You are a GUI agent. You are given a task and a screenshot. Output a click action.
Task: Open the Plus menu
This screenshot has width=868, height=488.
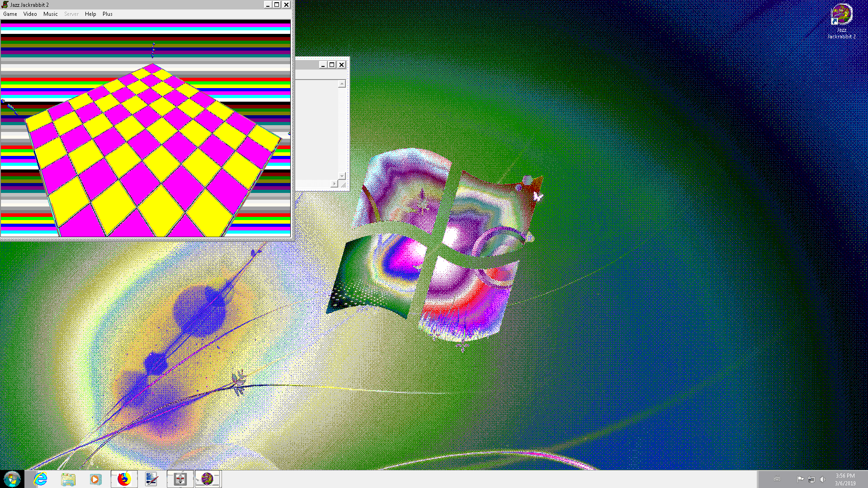click(x=107, y=14)
